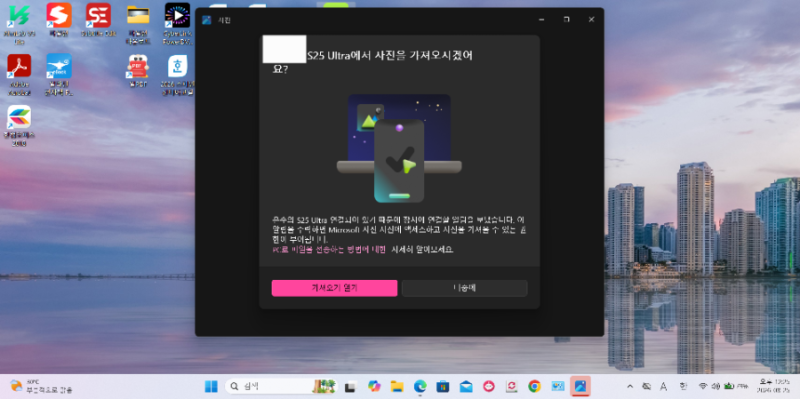
Task: Click the active Photos taskbar icon
Action: (580, 386)
